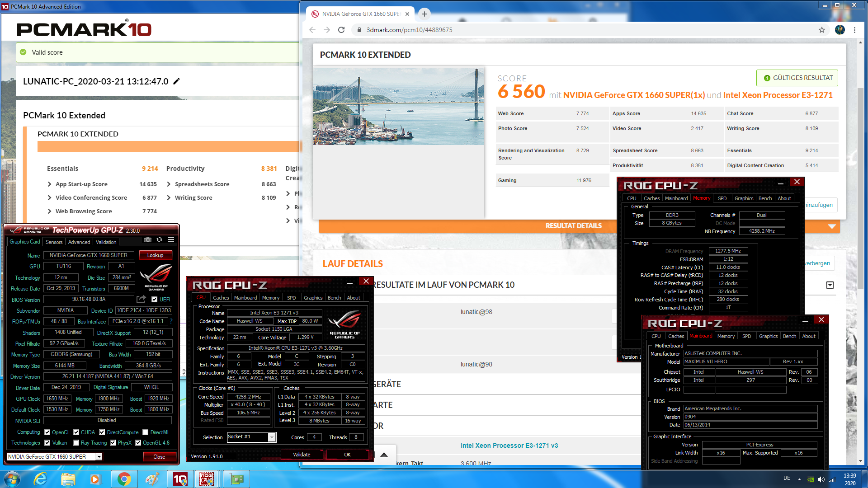Toggle Vulkan checkbox in GPU-Z
Screen dimensions: 868x488
click(47, 442)
